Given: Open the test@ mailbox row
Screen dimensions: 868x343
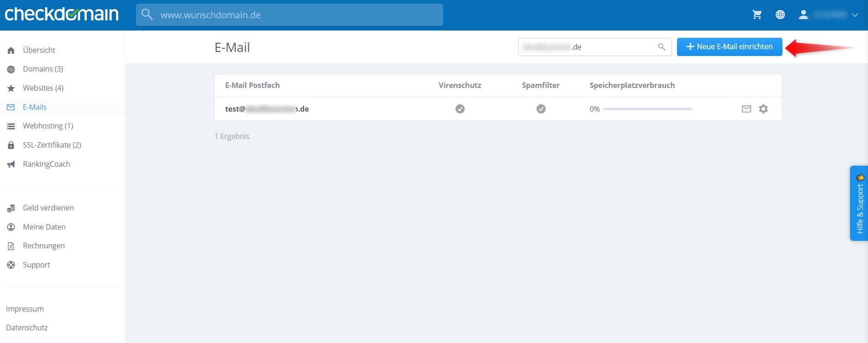Looking at the screenshot, I should [498, 109].
